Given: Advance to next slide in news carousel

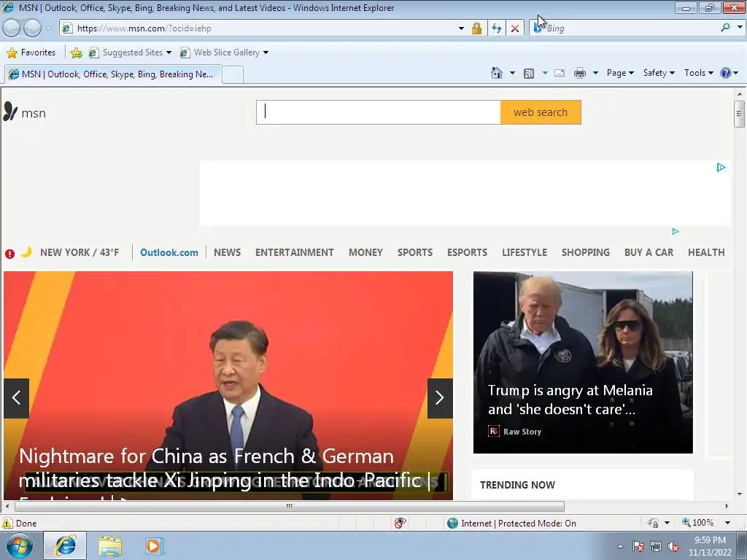Looking at the screenshot, I should [x=440, y=398].
